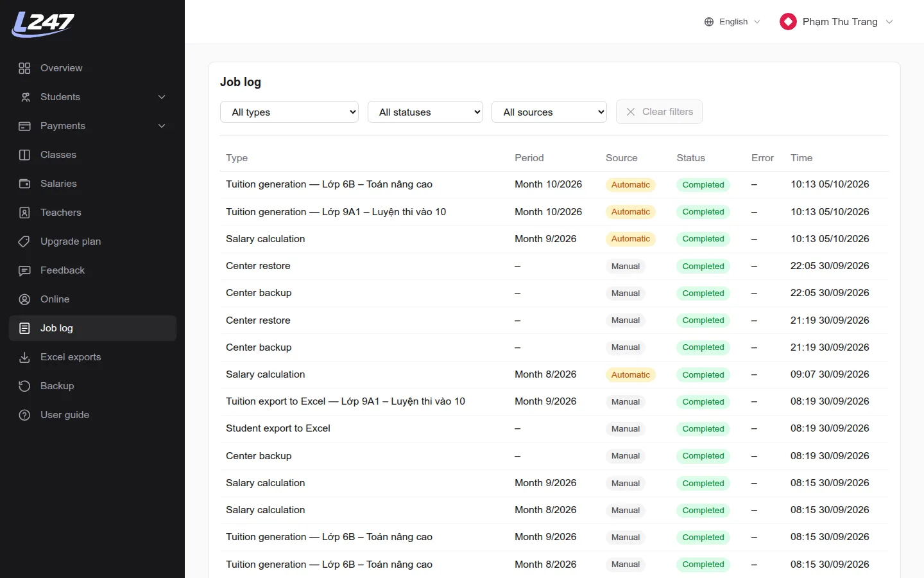Click the Period column header
The width and height of the screenshot is (924, 578).
click(x=529, y=158)
